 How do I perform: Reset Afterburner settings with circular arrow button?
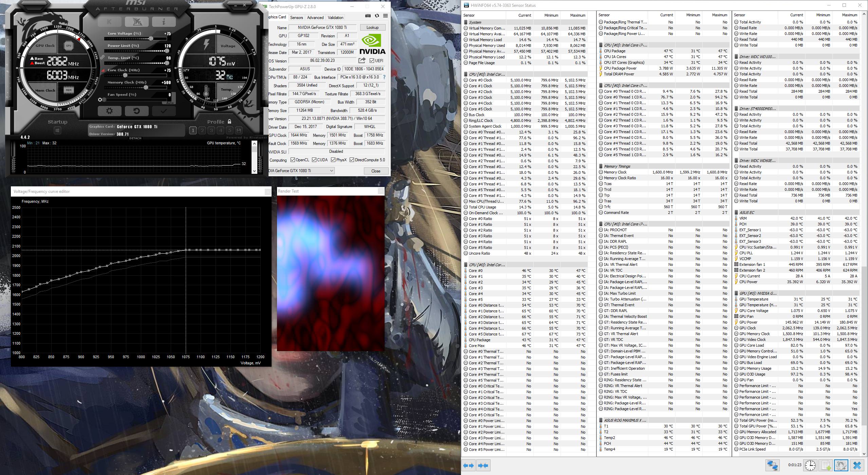[x=136, y=111]
